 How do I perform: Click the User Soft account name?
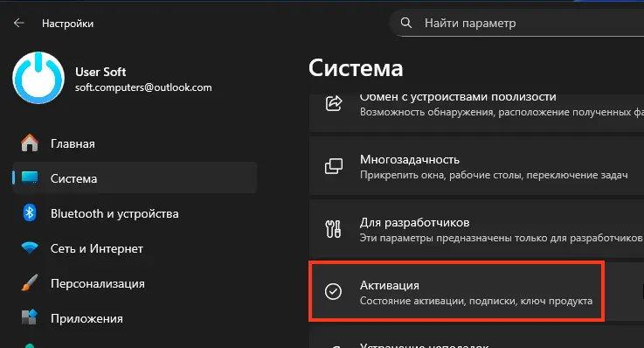[x=100, y=72]
